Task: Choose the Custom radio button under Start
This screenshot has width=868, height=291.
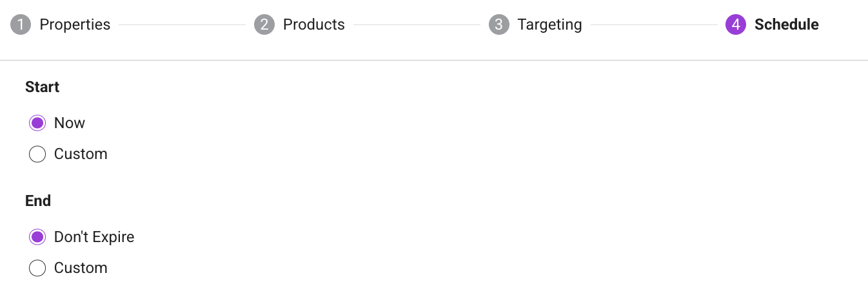Action: coord(37,155)
